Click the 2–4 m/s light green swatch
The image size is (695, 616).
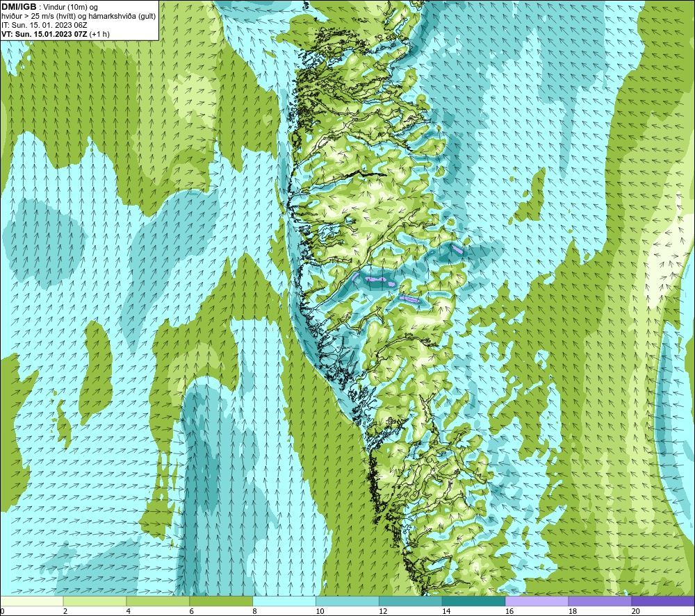(95, 601)
